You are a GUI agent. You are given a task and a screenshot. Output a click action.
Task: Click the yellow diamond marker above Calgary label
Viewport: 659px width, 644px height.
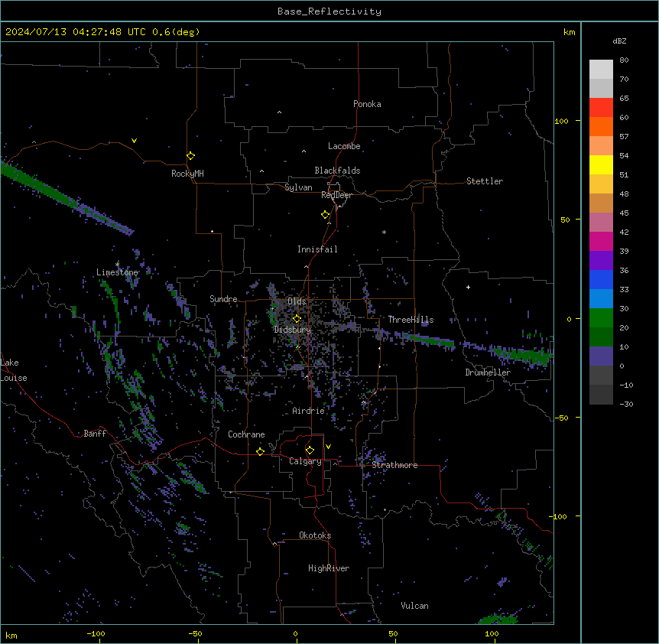pos(310,450)
